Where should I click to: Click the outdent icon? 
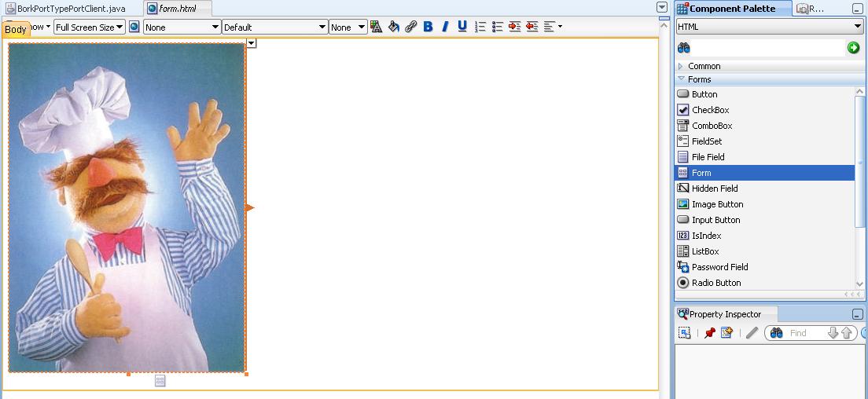coord(532,27)
